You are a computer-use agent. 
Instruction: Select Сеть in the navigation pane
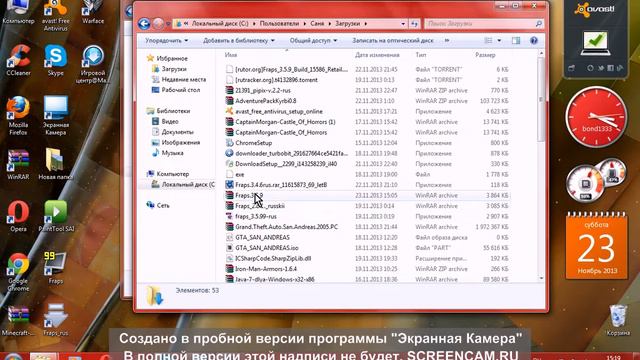pyautogui.click(x=163, y=205)
